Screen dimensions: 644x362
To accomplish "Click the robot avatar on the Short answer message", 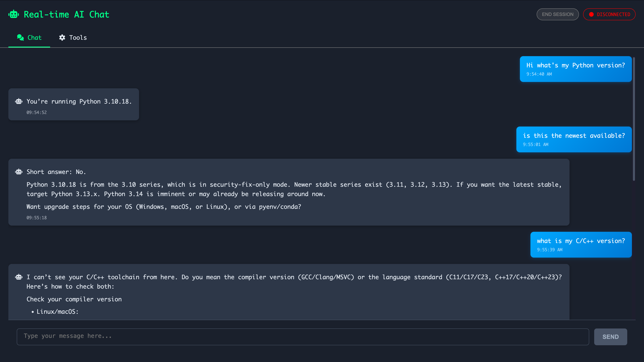I will [x=19, y=172].
